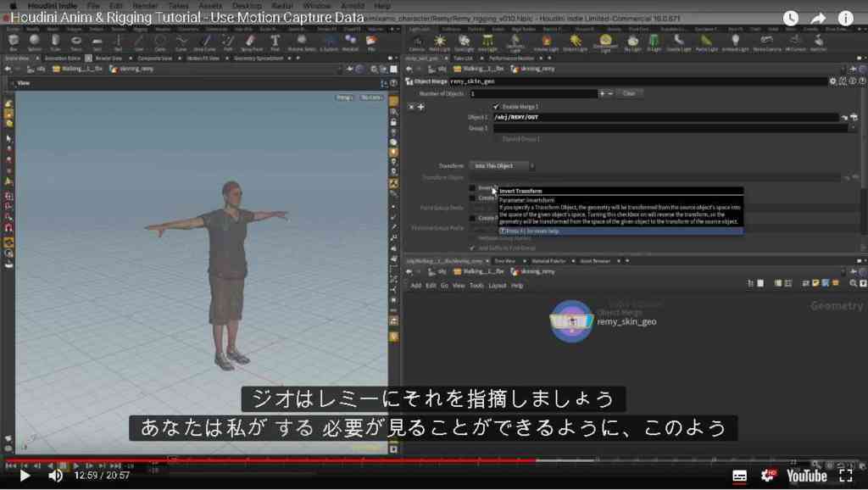Screen dimensions: 868x490
Task: Click Clear button beside Number of Objects
Action: click(629, 93)
